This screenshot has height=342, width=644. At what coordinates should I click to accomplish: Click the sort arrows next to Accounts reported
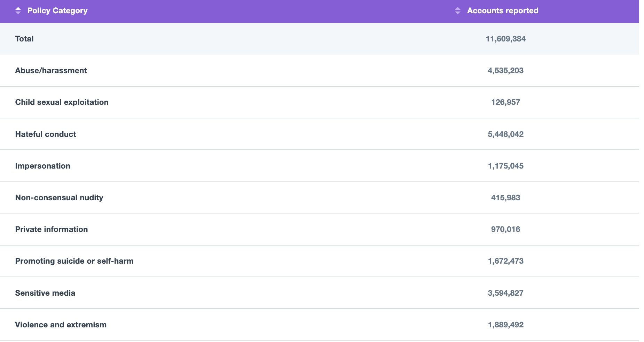pos(457,11)
